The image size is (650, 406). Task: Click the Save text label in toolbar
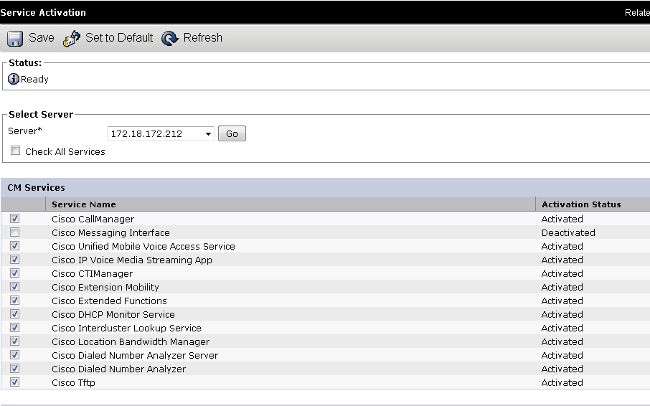pos(41,38)
